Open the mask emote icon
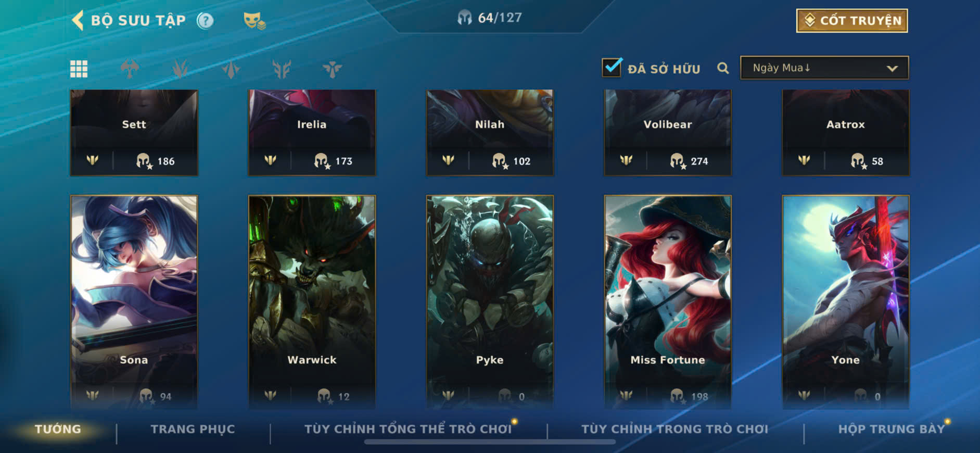Image resolution: width=980 pixels, height=453 pixels. coord(254,21)
